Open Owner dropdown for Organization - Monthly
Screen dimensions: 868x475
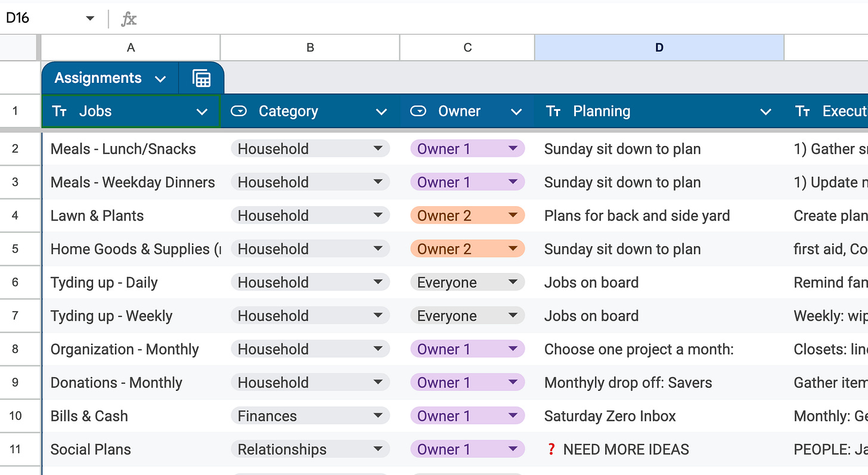coord(513,349)
